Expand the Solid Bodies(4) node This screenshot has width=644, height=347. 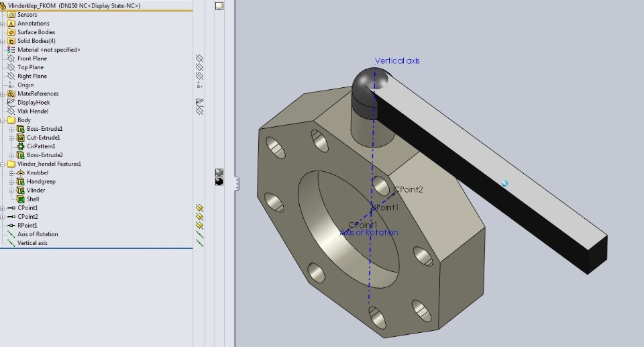(2, 41)
